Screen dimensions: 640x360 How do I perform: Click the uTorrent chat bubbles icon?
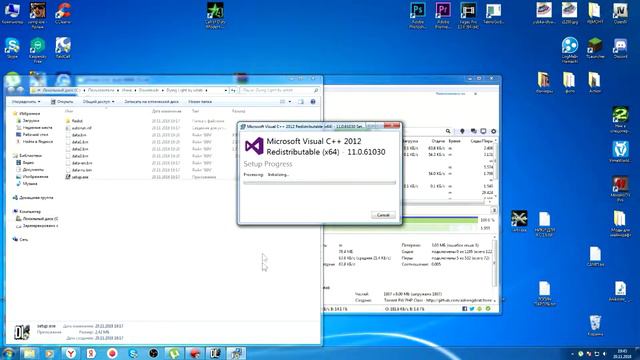tap(473, 131)
